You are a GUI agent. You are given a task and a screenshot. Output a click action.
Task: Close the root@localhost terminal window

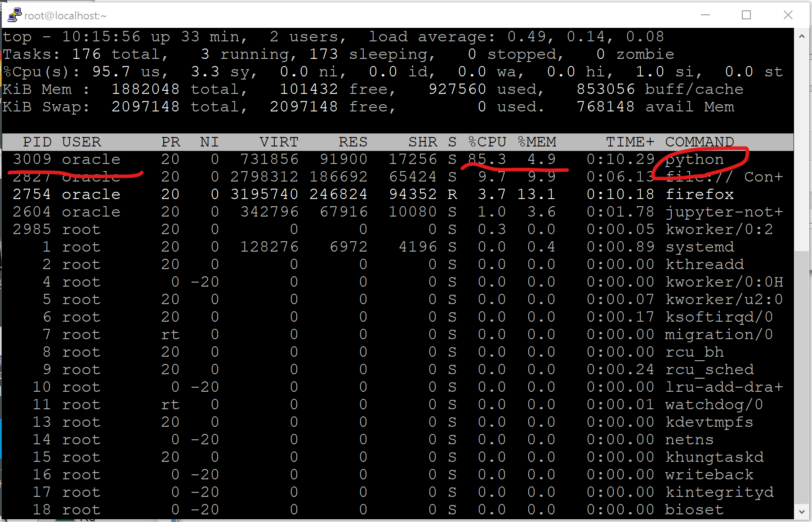[x=788, y=15]
